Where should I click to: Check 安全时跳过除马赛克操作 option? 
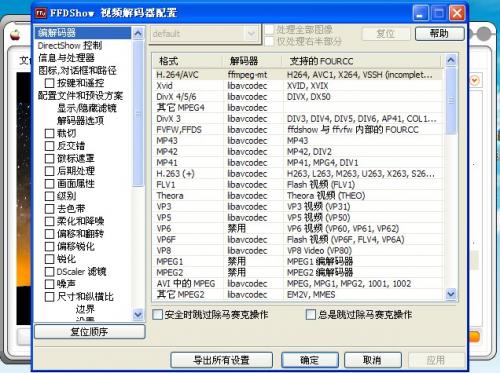[x=157, y=314]
